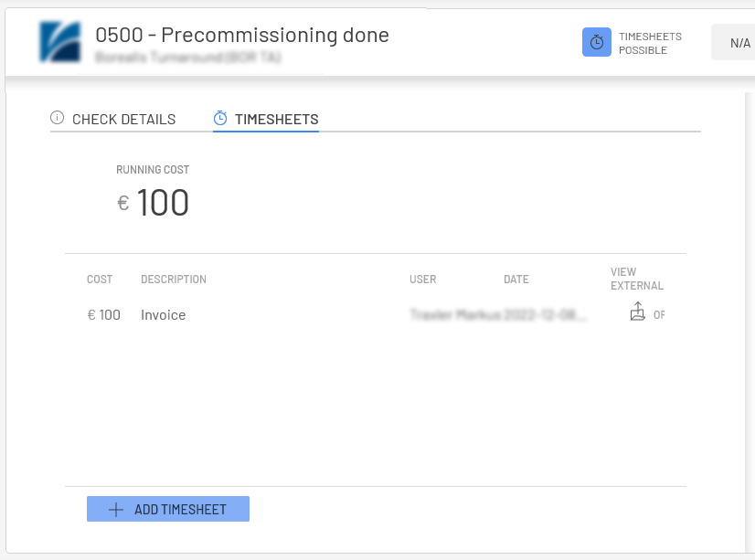Click the clock icon on the Timesheets tab
755x560 pixels.
tap(220, 119)
